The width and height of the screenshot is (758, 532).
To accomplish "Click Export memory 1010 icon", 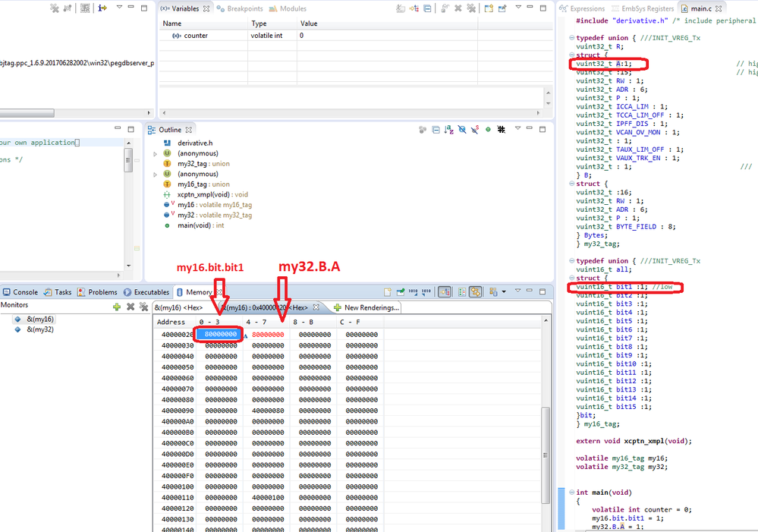I will [426, 291].
